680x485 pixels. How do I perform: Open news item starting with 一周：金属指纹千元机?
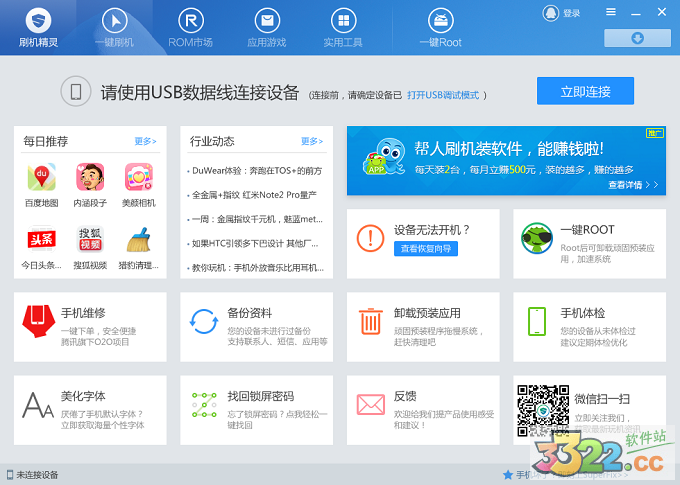pyautogui.click(x=257, y=220)
